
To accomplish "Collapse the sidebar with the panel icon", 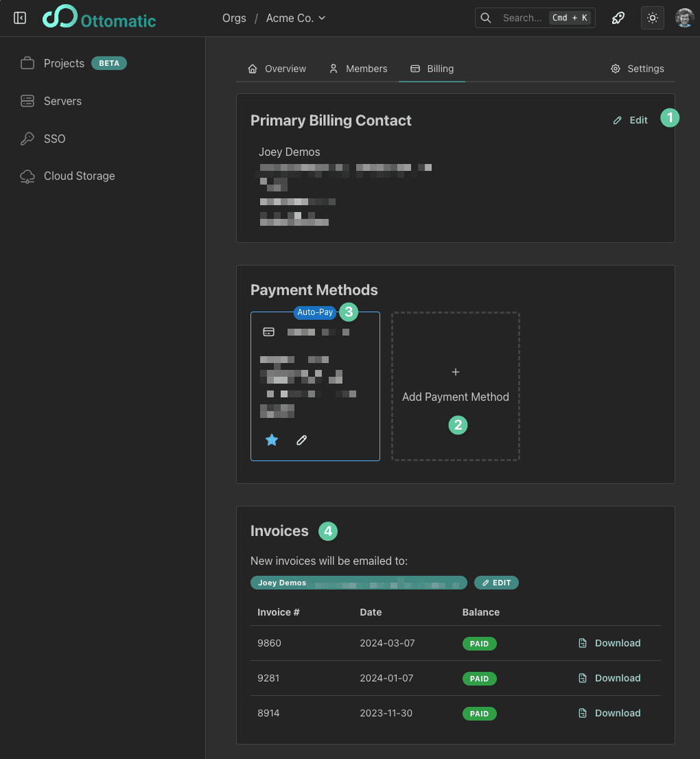I will click(x=20, y=18).
